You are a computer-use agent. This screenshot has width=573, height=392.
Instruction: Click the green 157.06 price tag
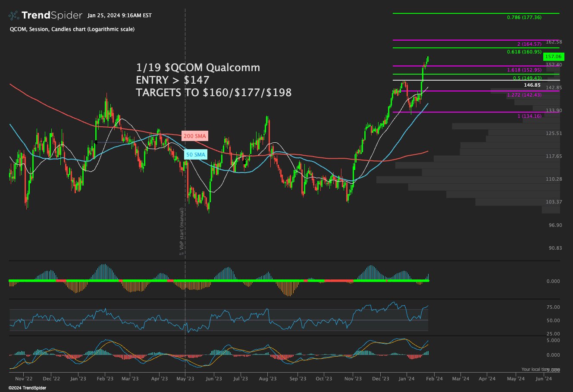coord(553,56)
